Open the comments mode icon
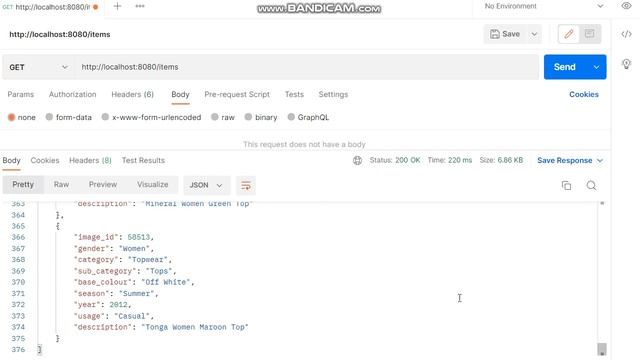The width and height of the screenshot is (640, 360). click(x=589, y=33)
